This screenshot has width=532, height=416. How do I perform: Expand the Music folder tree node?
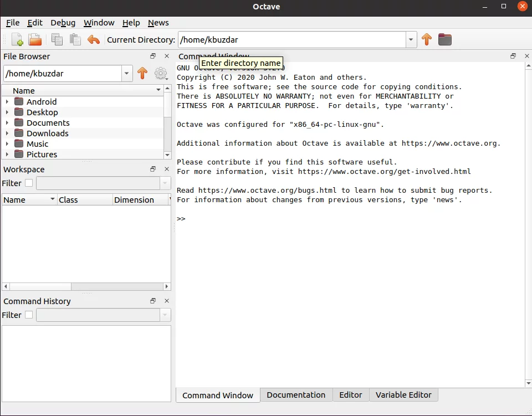(7, 143)
